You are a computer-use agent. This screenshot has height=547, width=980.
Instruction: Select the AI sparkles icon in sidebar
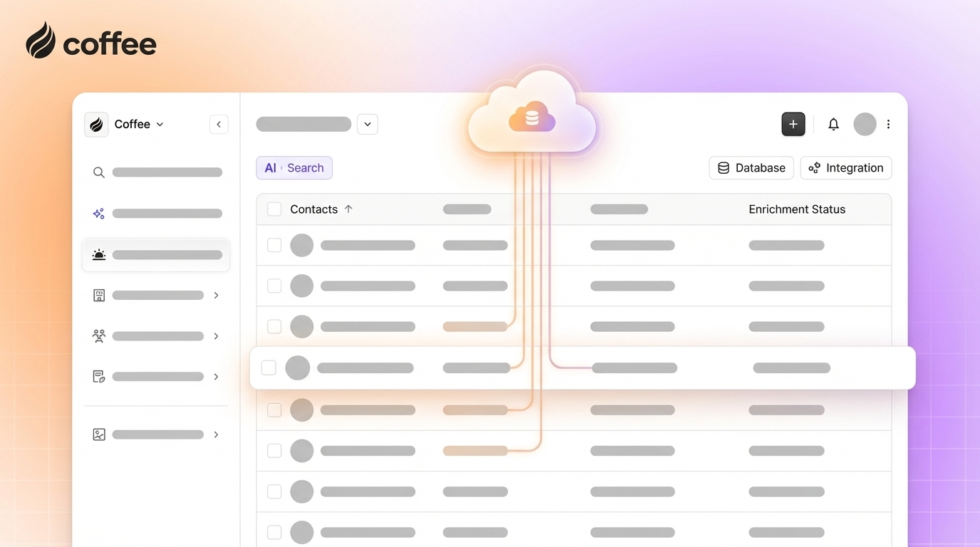[x=98, y=212]
